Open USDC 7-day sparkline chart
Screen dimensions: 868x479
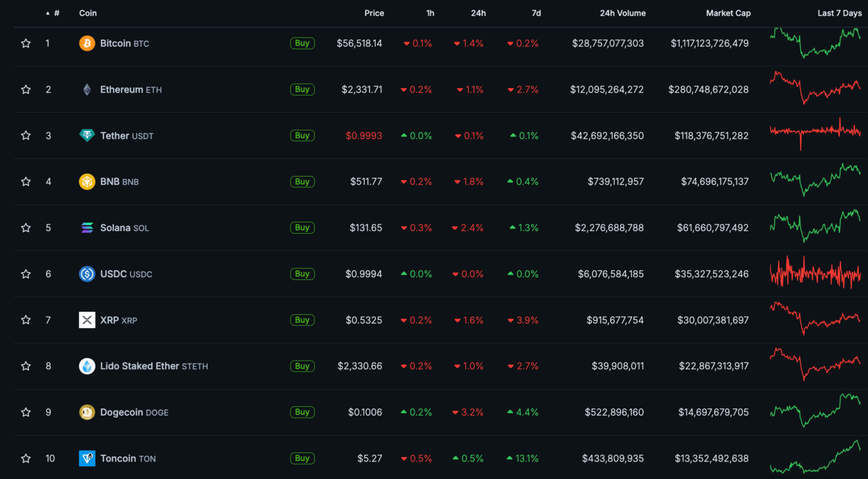pyautogui.click(x=815, y=273)
